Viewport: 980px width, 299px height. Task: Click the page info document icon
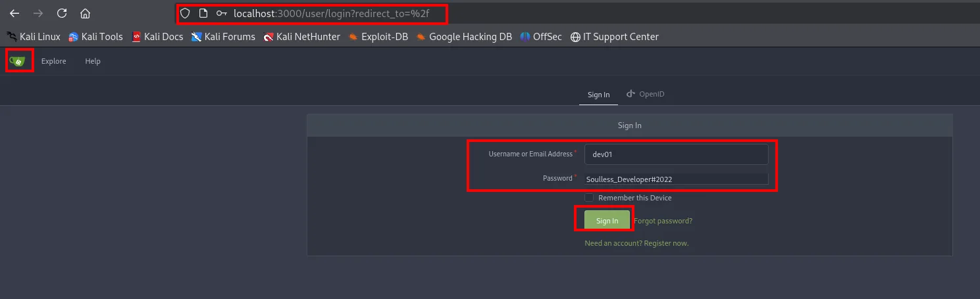coord(203,13)
